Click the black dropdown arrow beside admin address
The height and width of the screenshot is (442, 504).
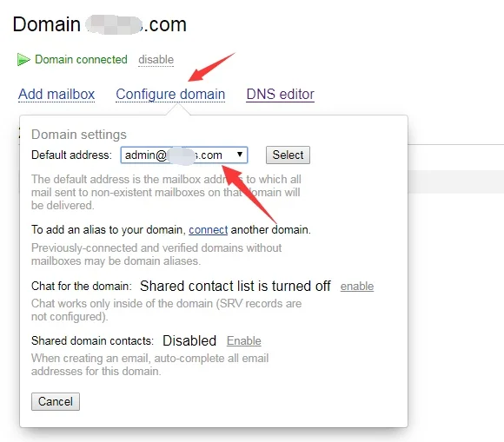(240, 155)
